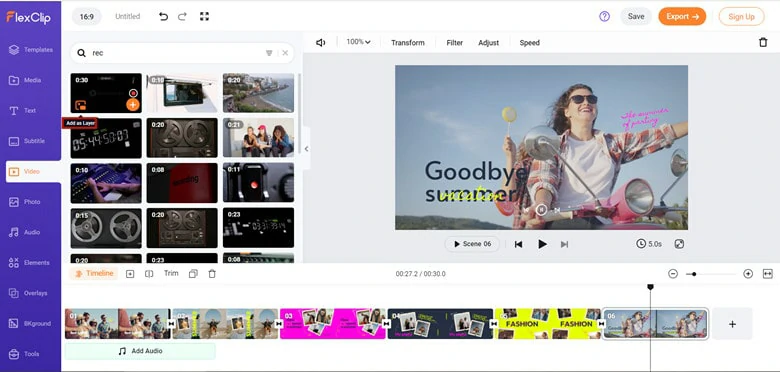Open the Filter menu
This screenshot has height=372, width=780.
[x=455, y=43]
